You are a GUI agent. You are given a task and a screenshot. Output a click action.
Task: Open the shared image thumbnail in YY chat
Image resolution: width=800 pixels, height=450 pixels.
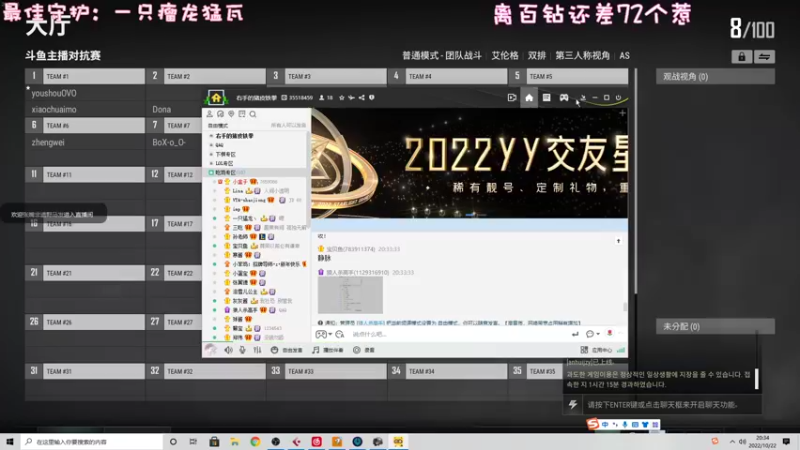pyautogui.click(x=350, y=295)
